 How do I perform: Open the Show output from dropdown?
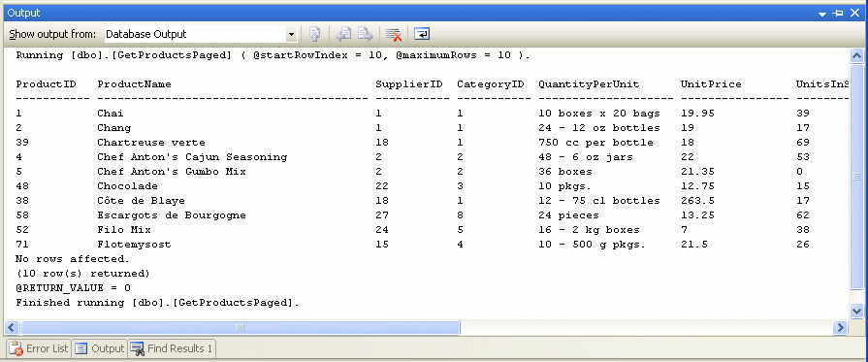pos(291,34)
